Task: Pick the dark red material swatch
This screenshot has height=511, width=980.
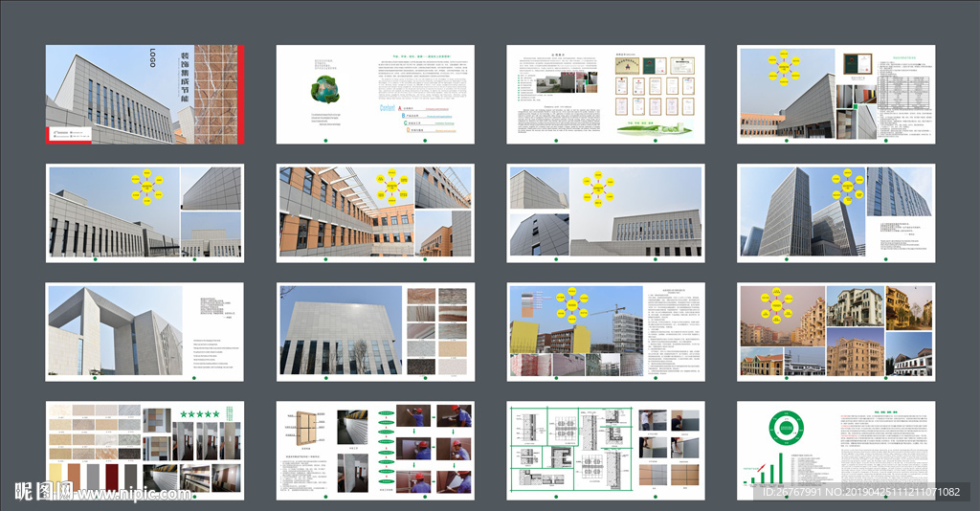Action: point(112,477)
